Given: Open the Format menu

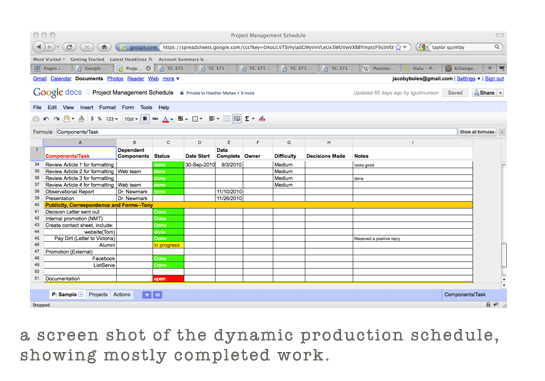Looking at the screenshot, I should (x=107, y=107).
